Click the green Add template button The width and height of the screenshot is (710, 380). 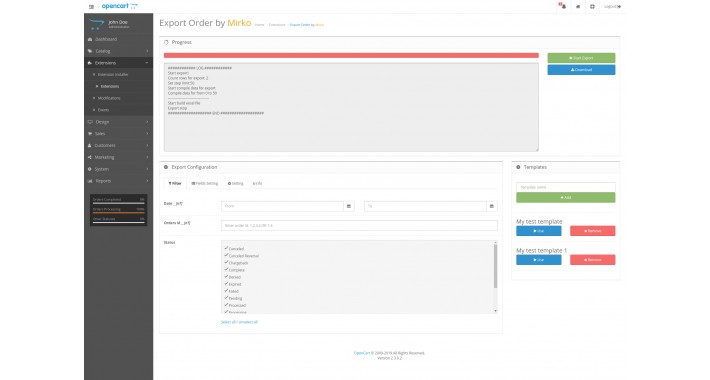(566, 197)
